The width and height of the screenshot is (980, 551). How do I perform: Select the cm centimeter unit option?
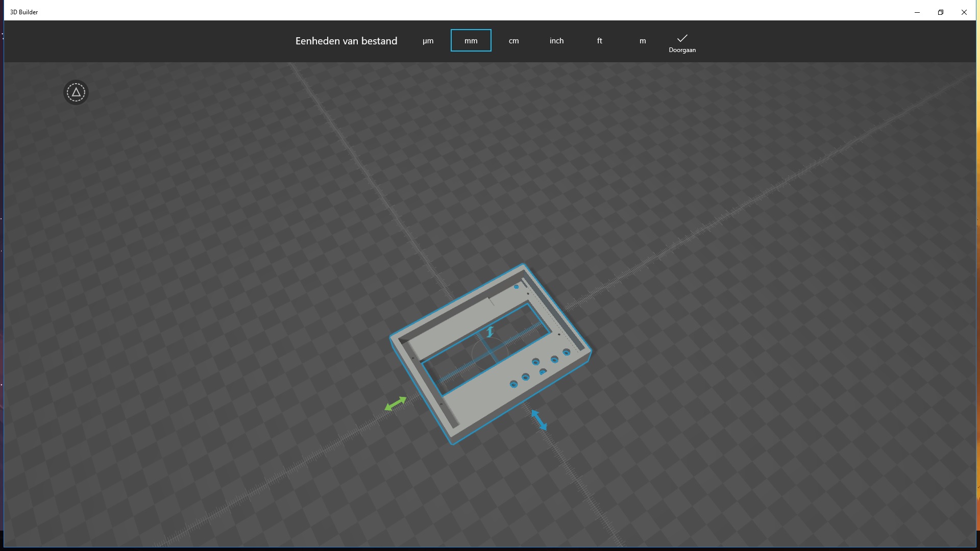click(513, 40)
